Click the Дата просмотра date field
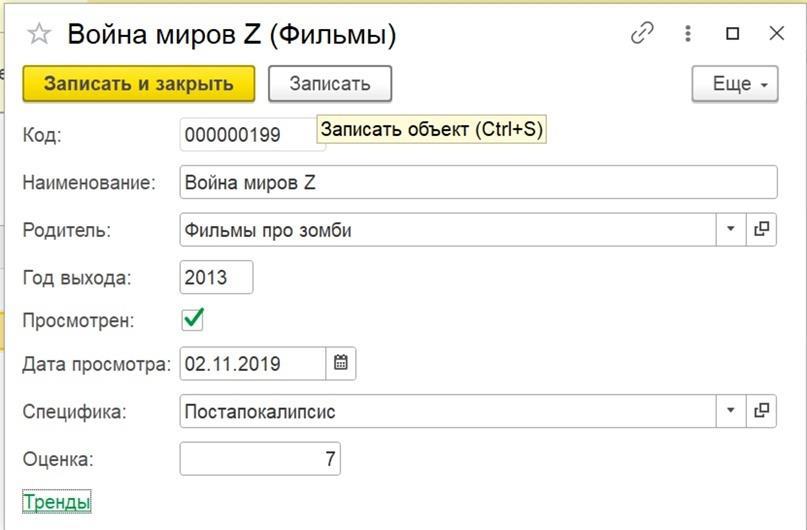 pos(253,363)
